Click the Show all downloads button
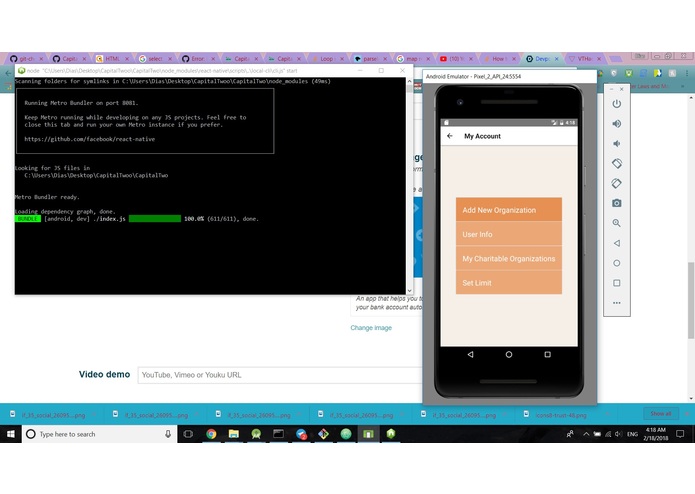695x494 pixels. [660, 414]
